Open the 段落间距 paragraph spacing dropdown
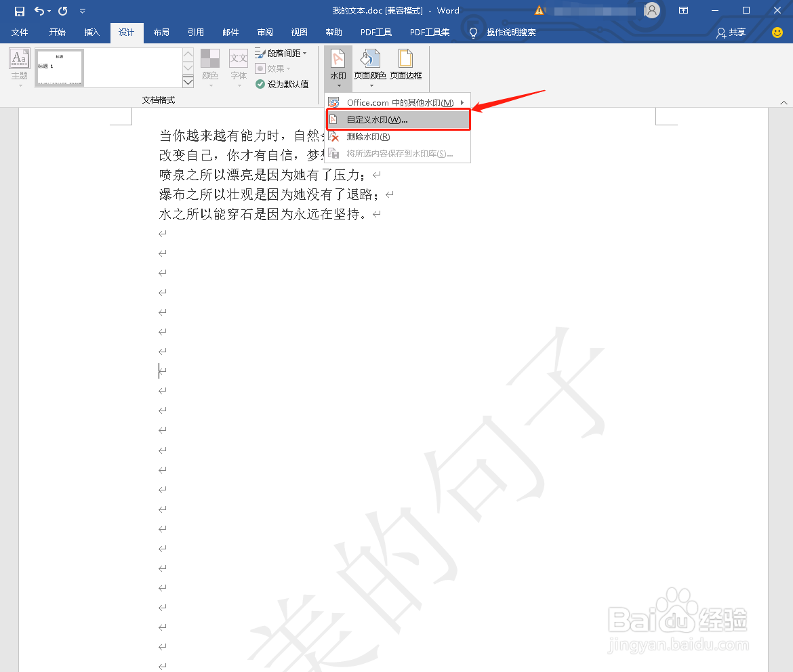793x672 pixels. point(281,53)
